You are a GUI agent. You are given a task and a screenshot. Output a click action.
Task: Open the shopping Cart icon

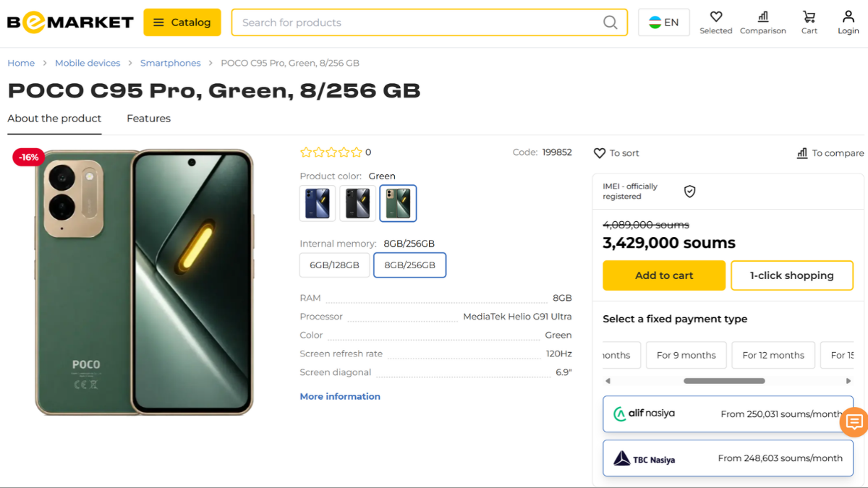point(809,17)
